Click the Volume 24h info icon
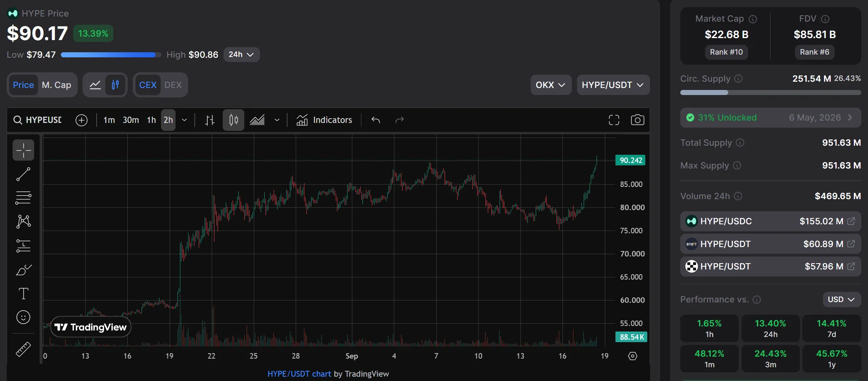This screenshot has height=381, width=868. point(738,196)
